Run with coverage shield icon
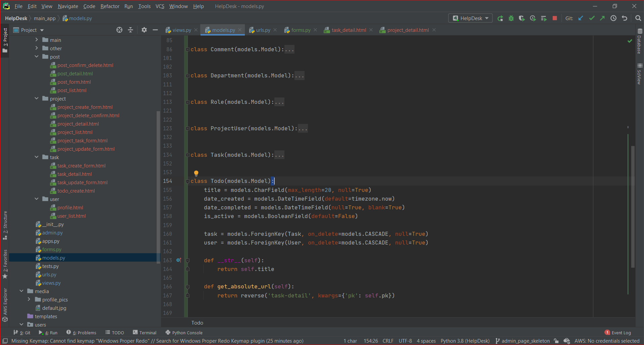The width and height of the screenshot is (644, 345). pos(522,18)
